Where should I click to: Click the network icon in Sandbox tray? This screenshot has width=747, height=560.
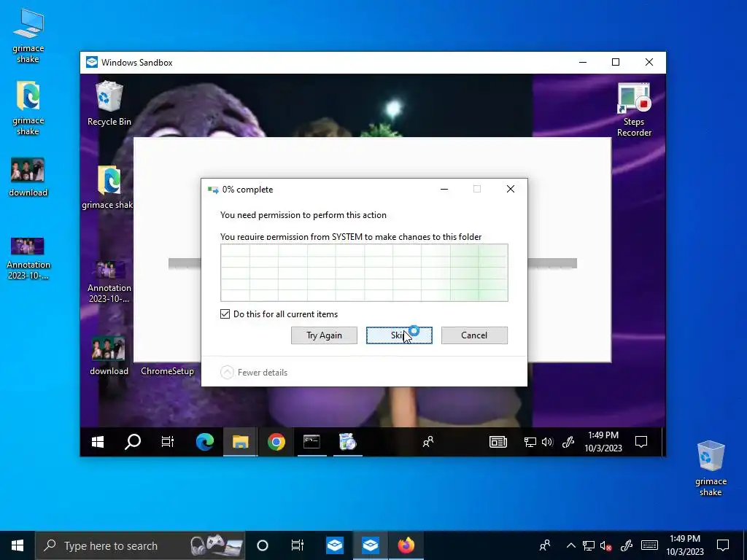530,443
